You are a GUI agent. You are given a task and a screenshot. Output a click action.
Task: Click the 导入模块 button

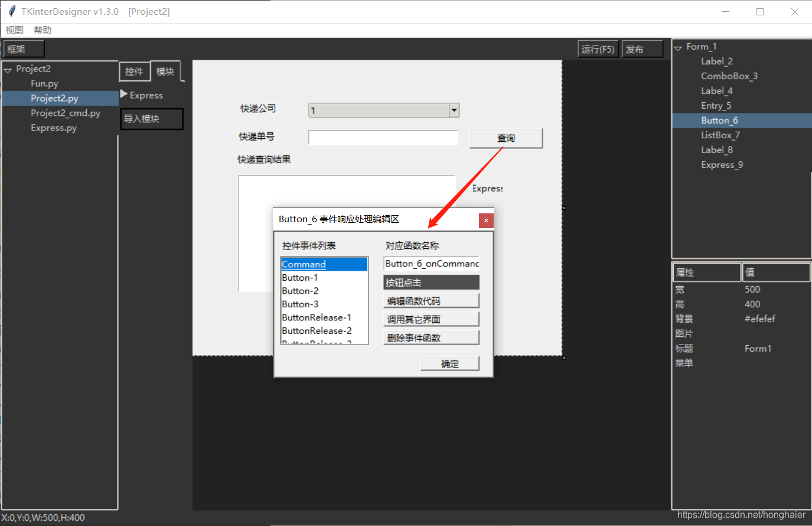152,119
